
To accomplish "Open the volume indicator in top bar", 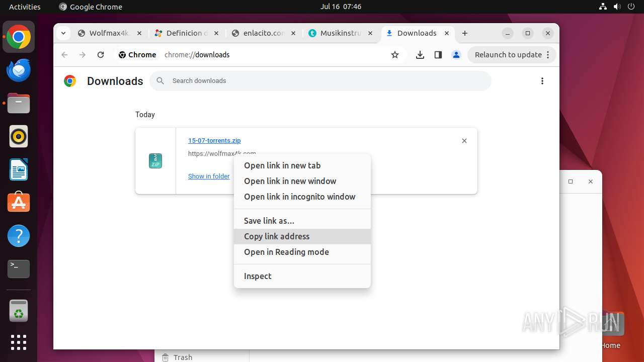I will (617, 7).
